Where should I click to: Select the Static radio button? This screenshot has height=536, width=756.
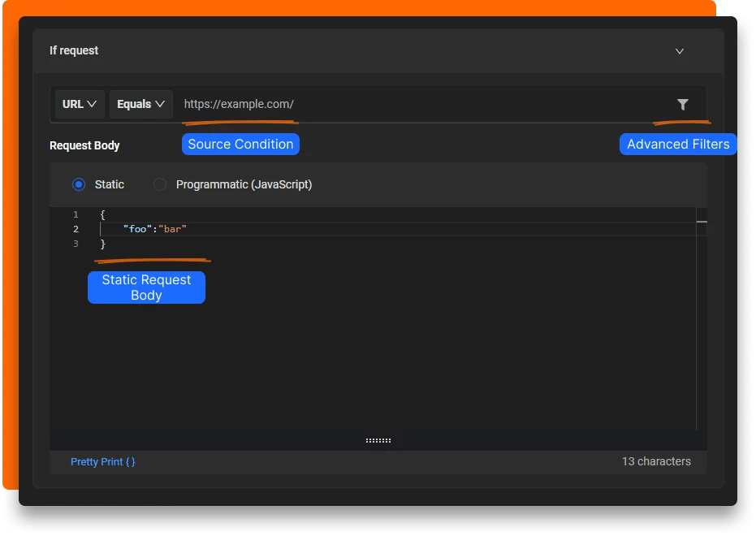(x=79, y=184)
